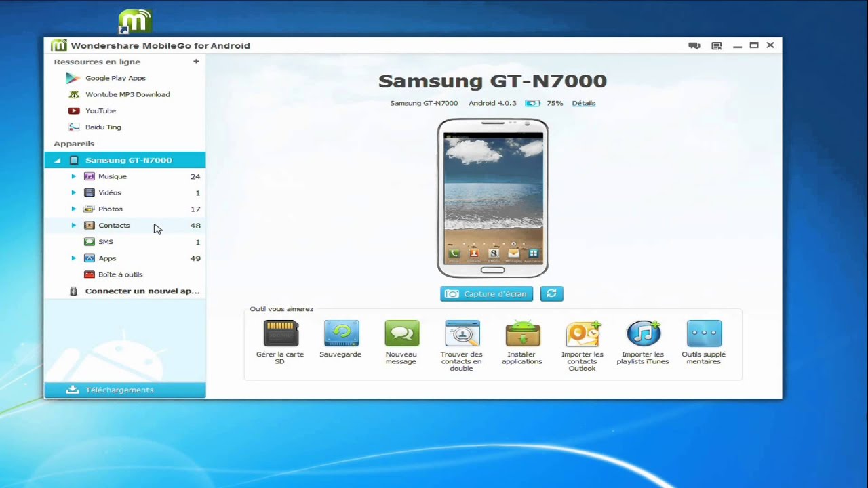
Task: Collapse the Samsung GT-N7000 device node
Action: pyautogui.click(x=58, y=161)
